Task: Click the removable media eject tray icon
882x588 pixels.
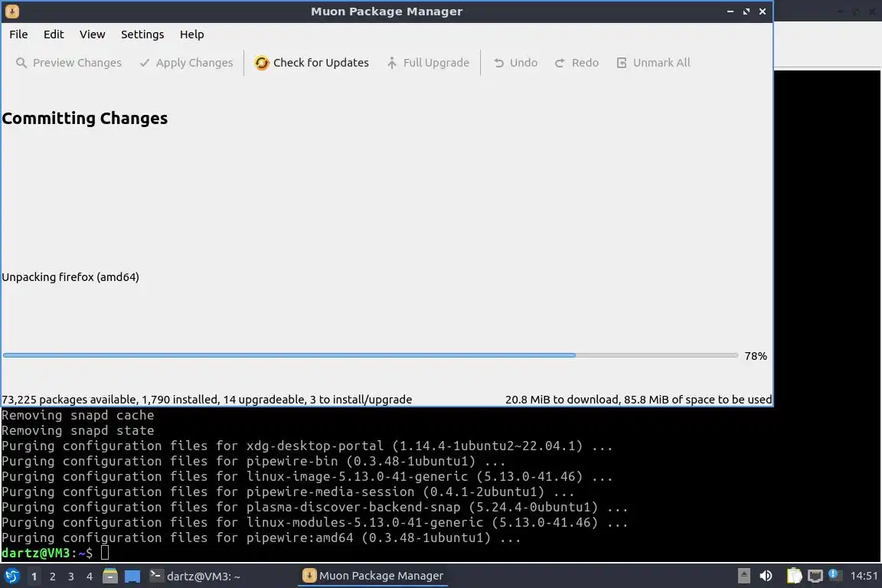Action: (743, 576)
